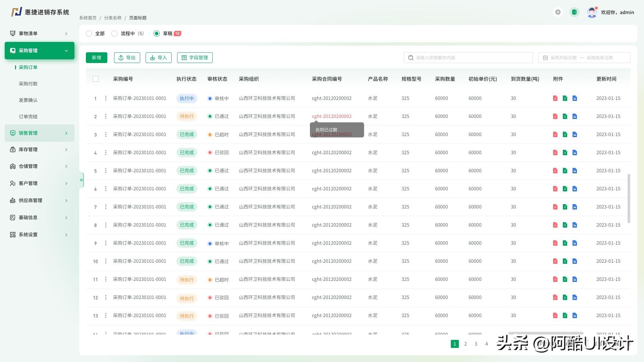Click the green exit icon in header

pos(575,12)
